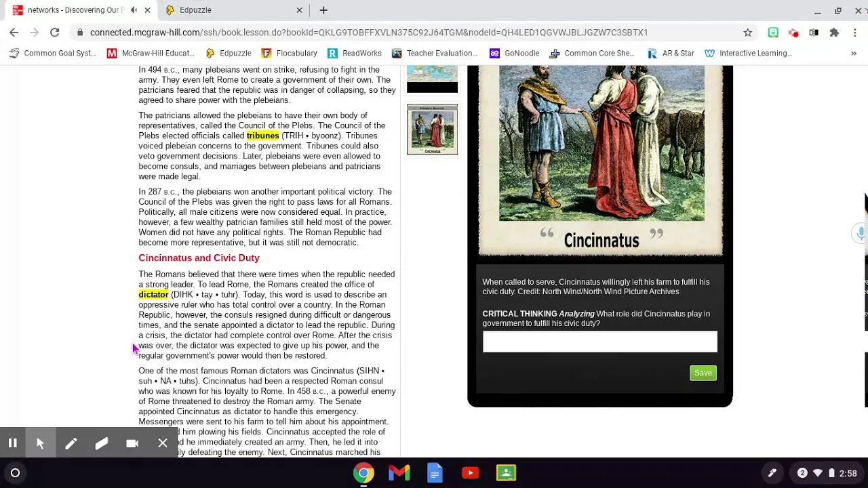Switch to the Edpuzzle browser tab
The width and height of the screenshot is (868, 488).
pos(195,10)
